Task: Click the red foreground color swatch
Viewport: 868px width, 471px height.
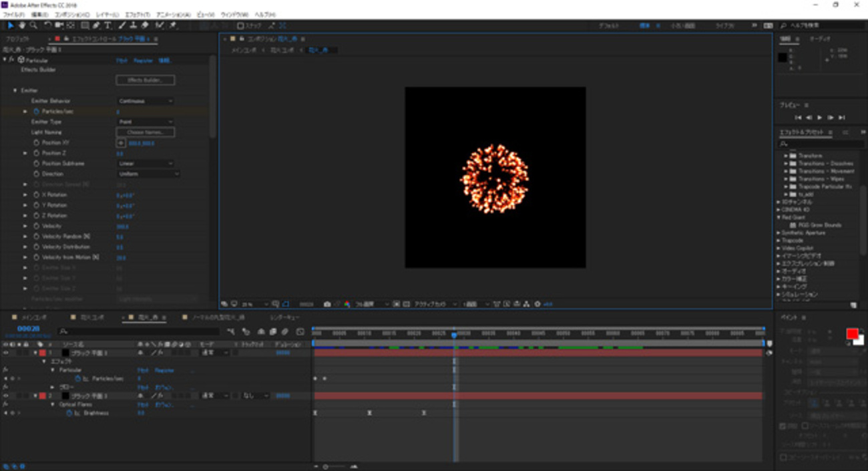Action: (x=851, y=333)
